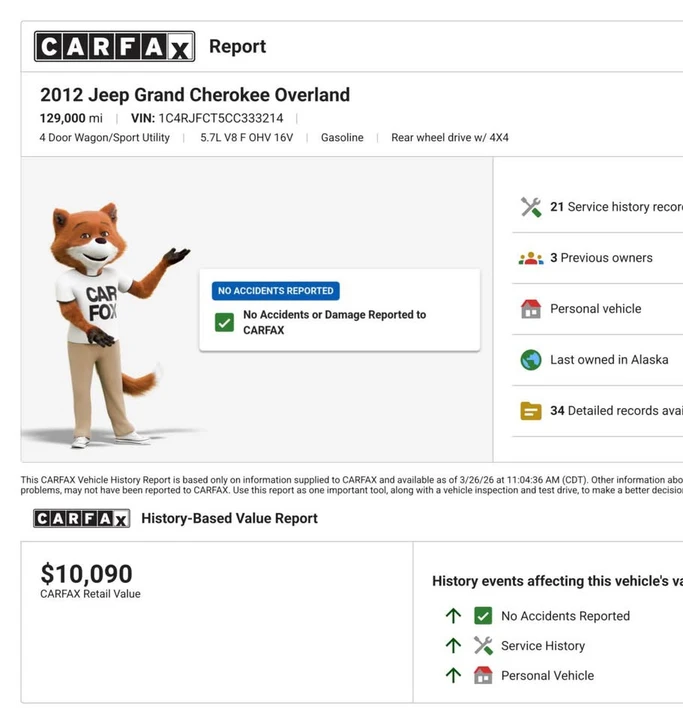Click the 5.7L V8 F OHV 16V engine text

point(247,138)
